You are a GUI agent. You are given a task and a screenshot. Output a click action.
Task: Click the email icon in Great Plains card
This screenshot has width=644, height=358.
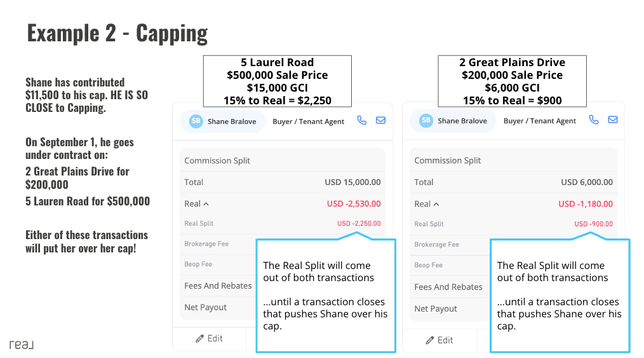coord(613,120)
